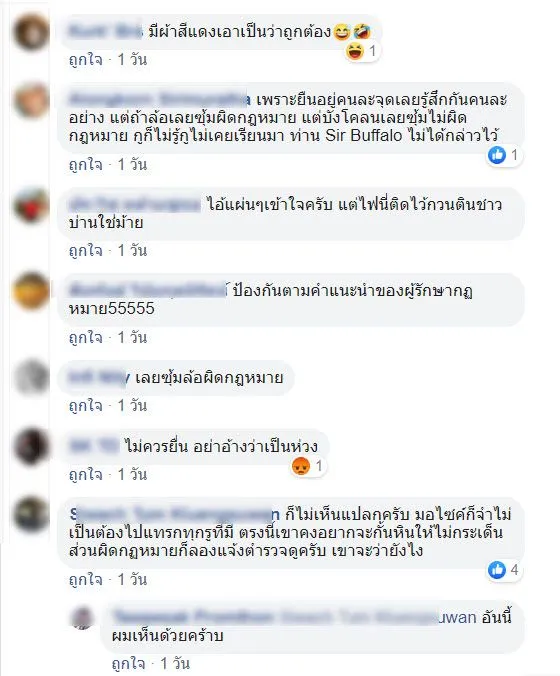The width and height of the screenshot is (560, 676).
Task: Like the comment ending with 55555
Action: tap(86, 337)
